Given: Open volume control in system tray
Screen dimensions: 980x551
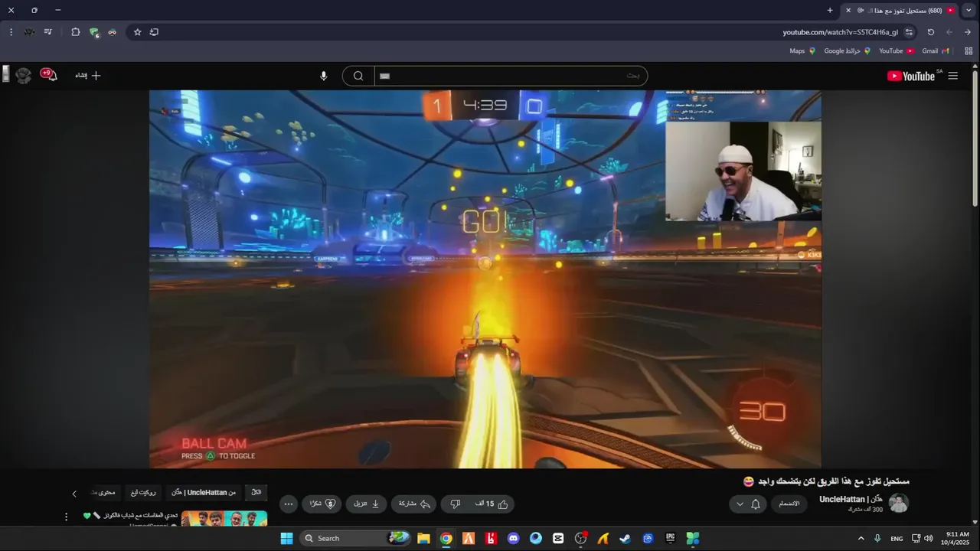Looking at the screenshot, I should pyautogui.click(x=928, y=538).
